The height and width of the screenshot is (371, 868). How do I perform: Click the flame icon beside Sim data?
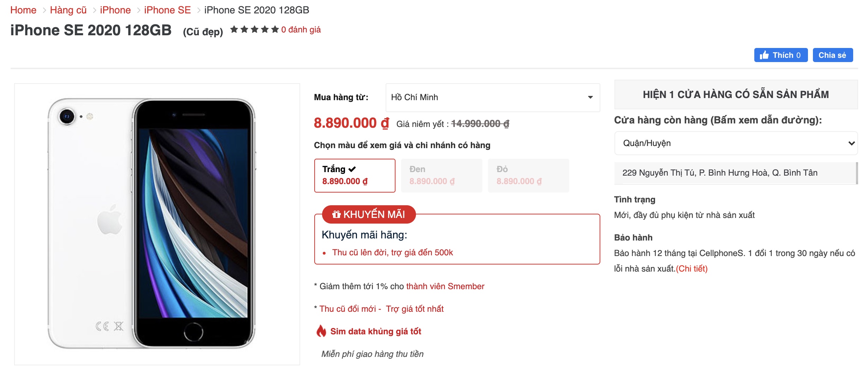pyautogui.click(x=321, y=331)
